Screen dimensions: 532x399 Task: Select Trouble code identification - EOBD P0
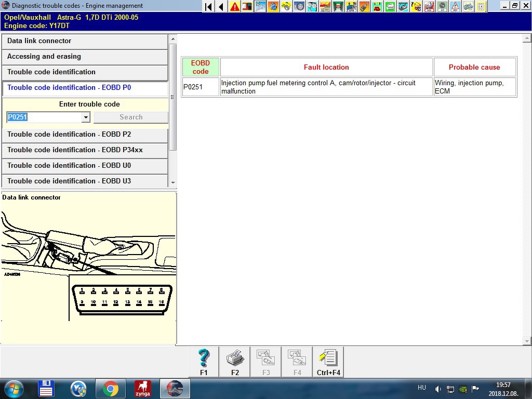(85, 88)
